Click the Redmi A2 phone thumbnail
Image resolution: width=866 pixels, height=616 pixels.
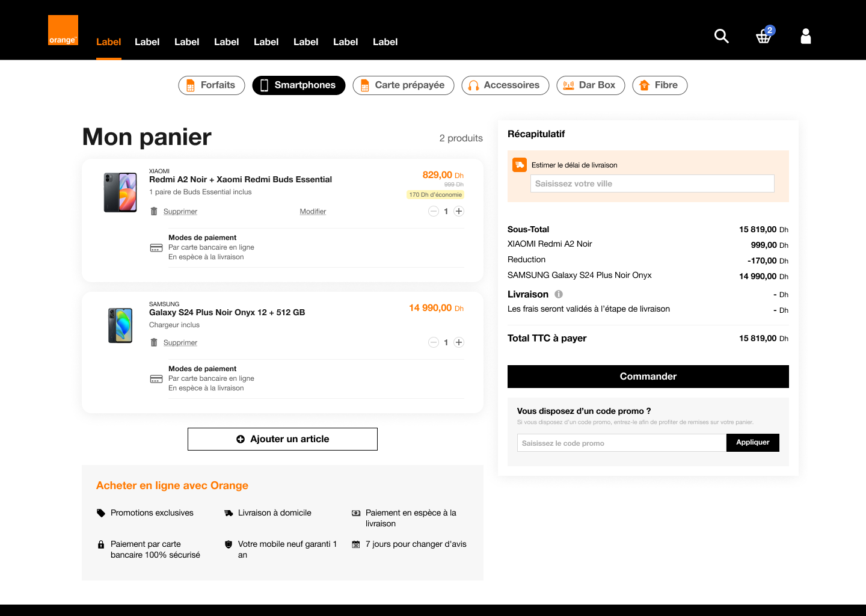[x=120, y=192]
